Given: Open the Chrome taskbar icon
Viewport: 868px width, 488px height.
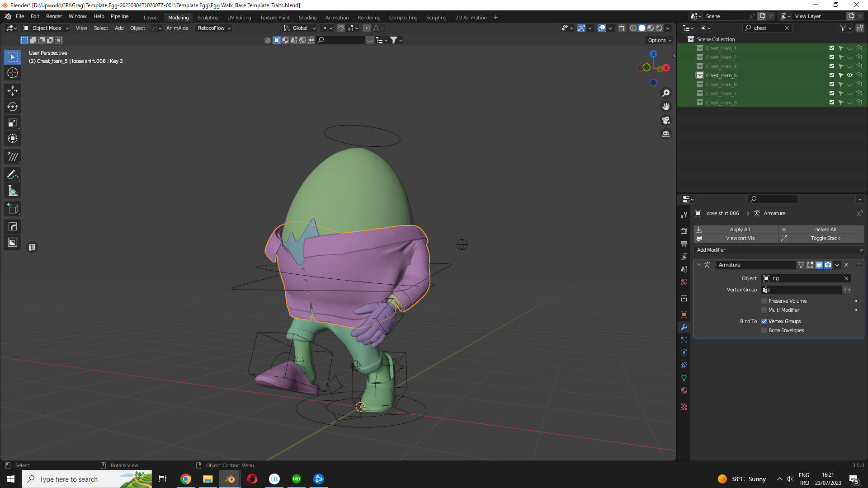Looking at the screenshot, I should click(186, 479).
